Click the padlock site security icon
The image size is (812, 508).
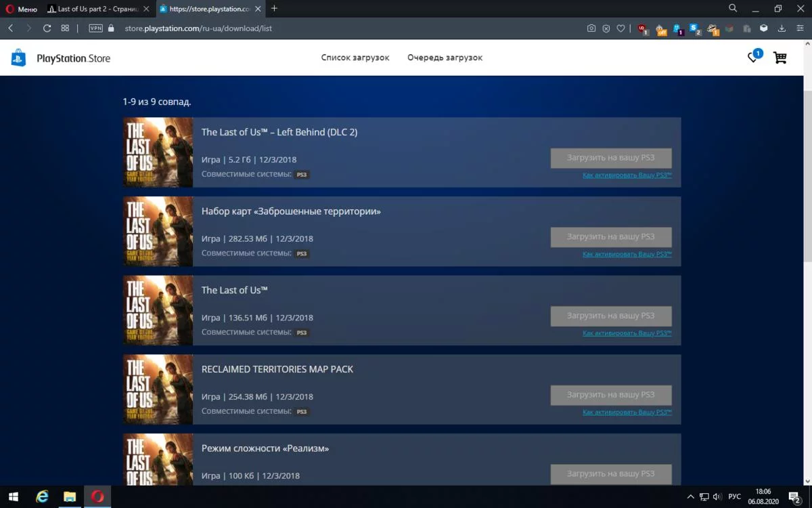coord(111,28)
